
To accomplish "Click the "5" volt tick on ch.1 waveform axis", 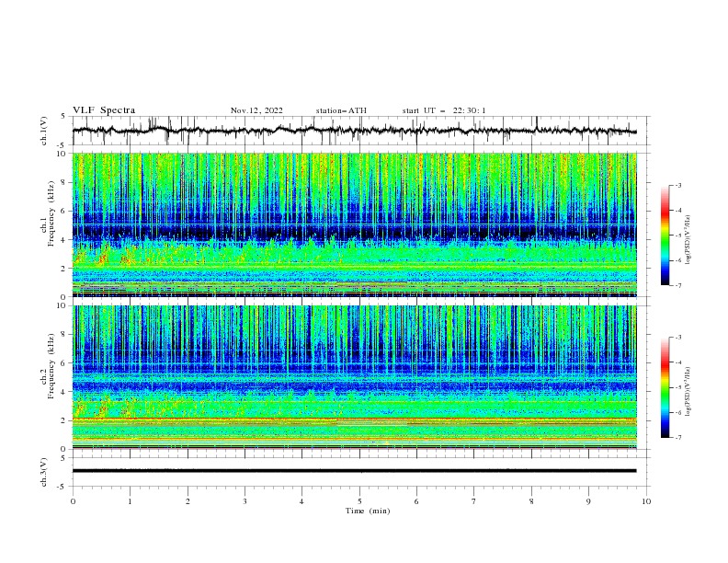I will pos(64,117).
